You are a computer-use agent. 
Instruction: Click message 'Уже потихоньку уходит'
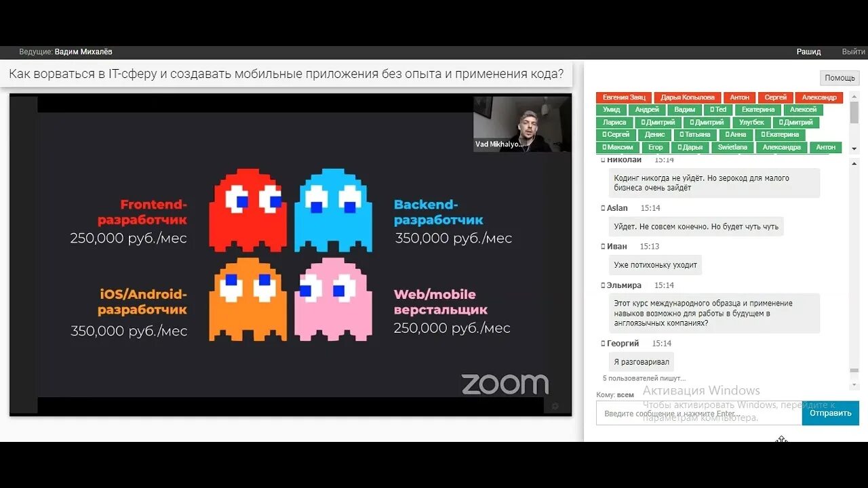[655, 265]
